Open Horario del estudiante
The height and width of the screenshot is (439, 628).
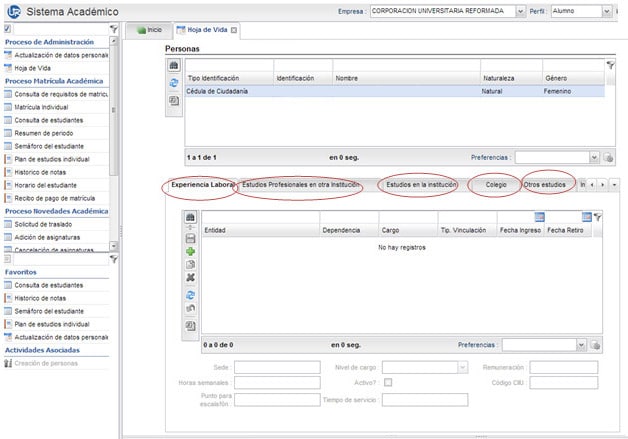[56, 185]
